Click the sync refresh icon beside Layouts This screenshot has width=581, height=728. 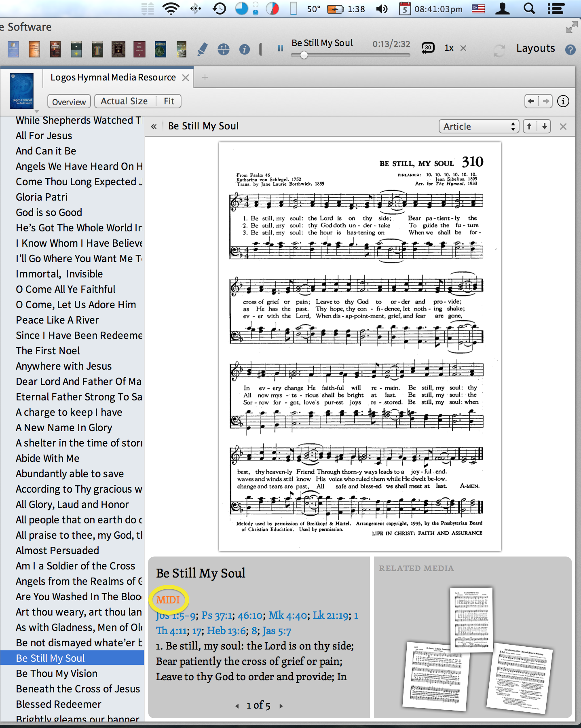[x=499, y=50]
